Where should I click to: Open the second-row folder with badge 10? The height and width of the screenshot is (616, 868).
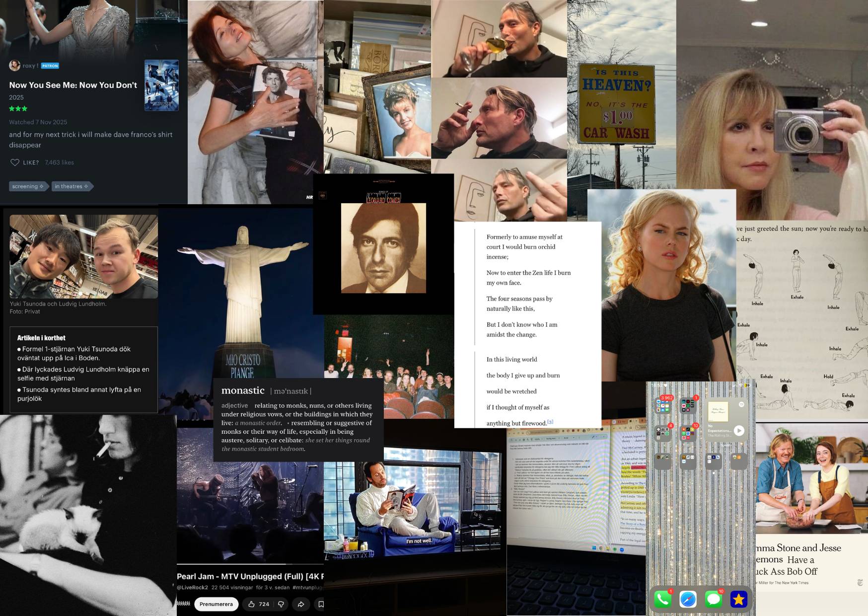688,434
